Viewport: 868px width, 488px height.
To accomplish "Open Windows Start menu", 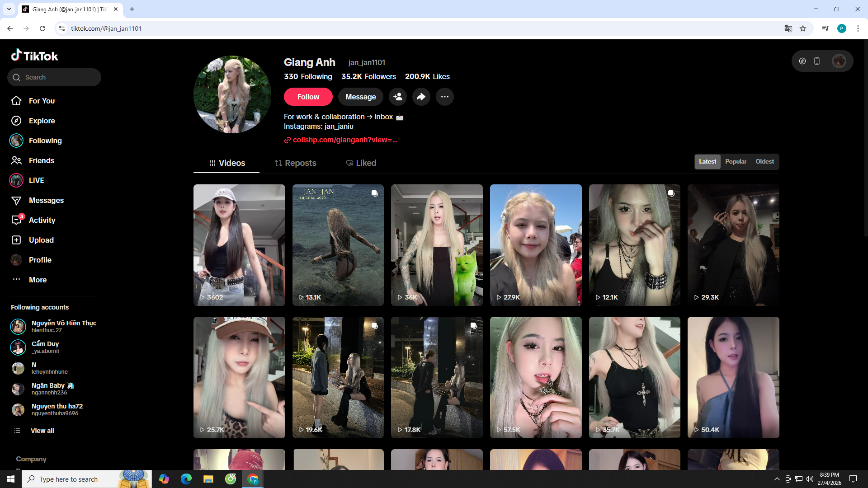I will coord(11,479).
